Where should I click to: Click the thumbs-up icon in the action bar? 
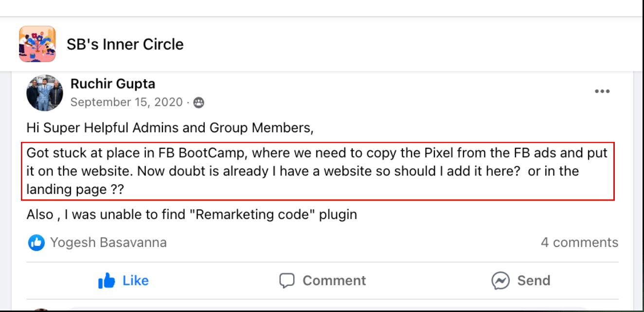[107, 280]
